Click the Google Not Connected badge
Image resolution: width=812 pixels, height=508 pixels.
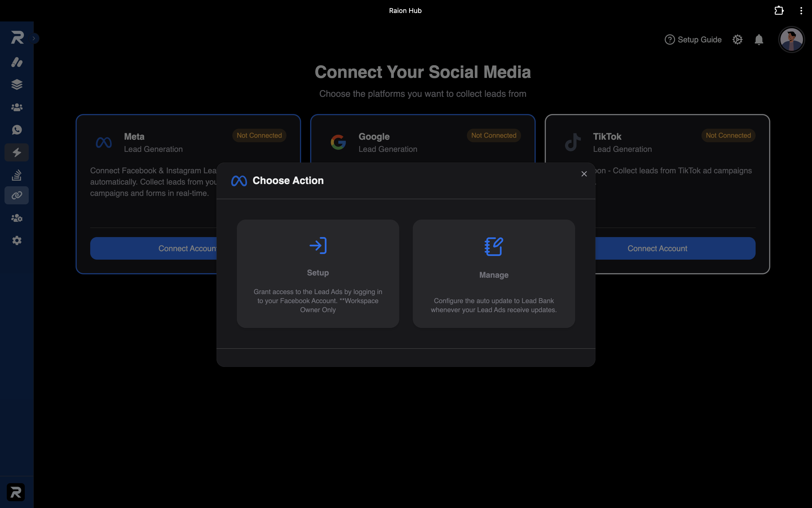494,135
